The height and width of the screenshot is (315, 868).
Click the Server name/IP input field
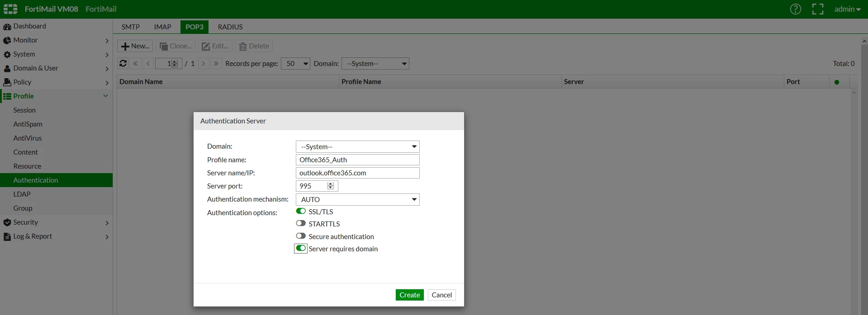[x=358, y=173]
